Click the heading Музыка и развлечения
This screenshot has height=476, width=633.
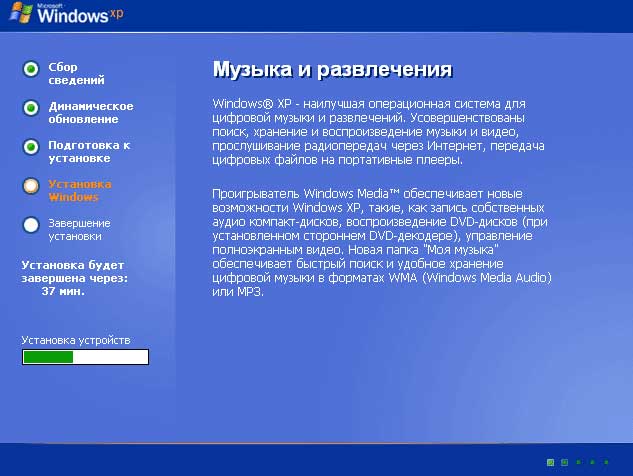[x=332, y=69]
